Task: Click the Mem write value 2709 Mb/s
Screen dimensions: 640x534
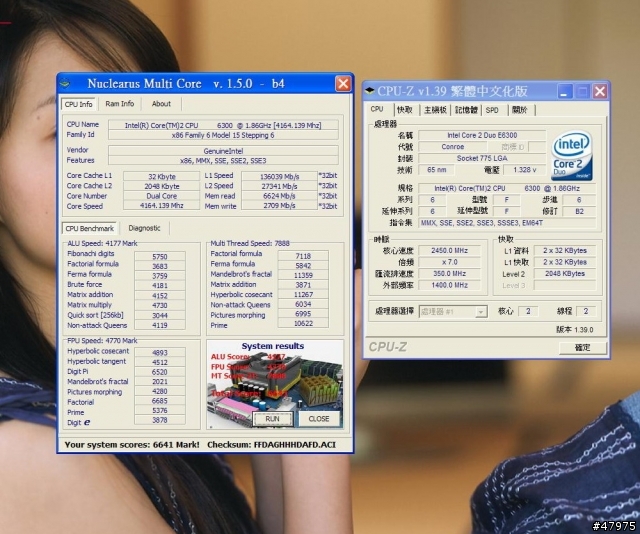Action: point(279,206)
